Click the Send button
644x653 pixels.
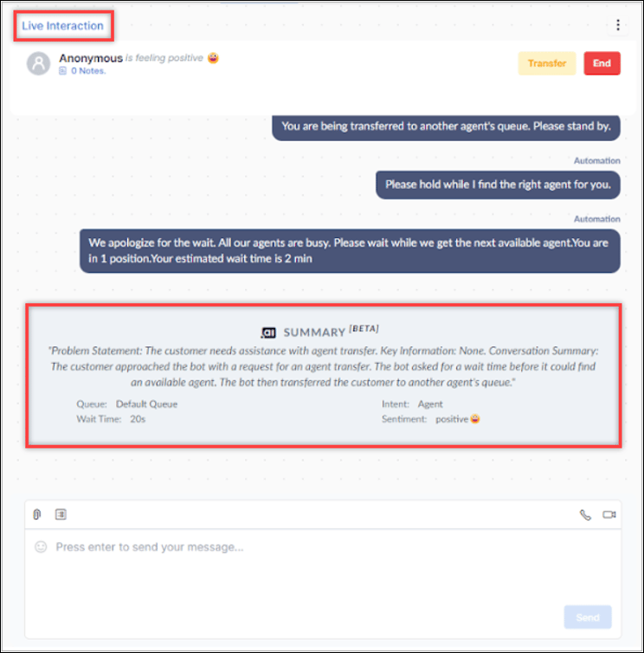(x=588, y=617)
